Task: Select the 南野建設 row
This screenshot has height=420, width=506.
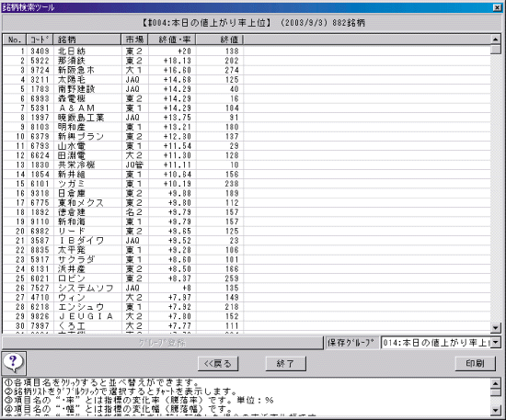Action: click(247, 89)
